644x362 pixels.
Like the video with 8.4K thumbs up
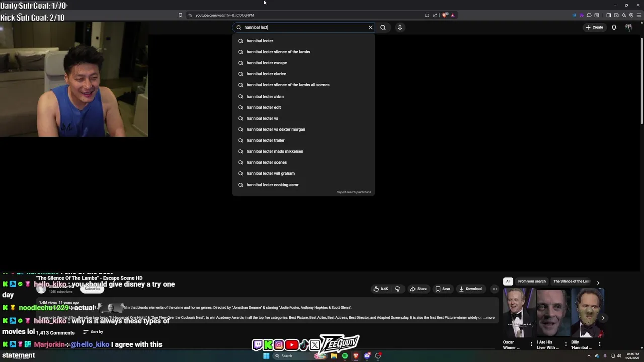pos(381,289)
